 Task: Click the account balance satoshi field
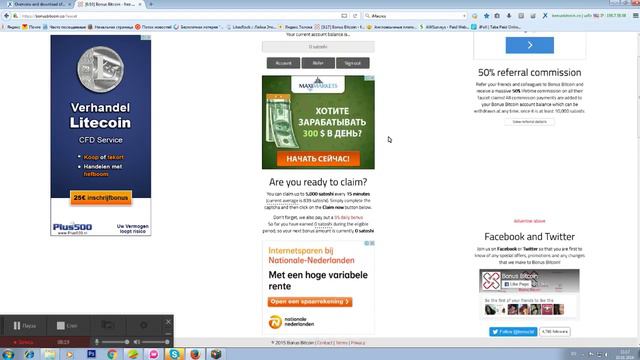click(318, 47)
